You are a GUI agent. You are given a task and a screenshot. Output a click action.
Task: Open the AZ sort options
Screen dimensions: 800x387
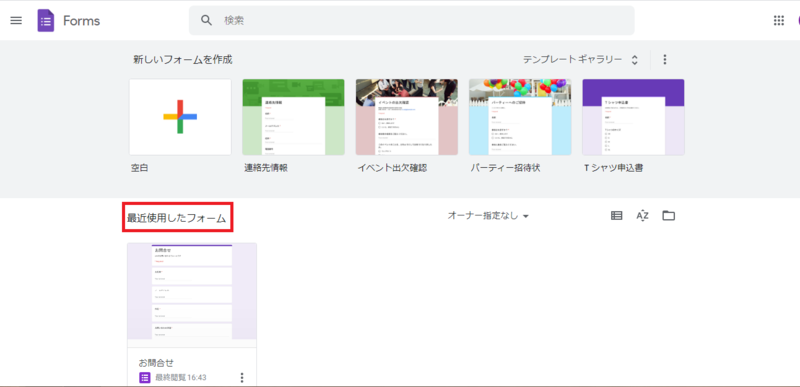(x=642, y=216)
